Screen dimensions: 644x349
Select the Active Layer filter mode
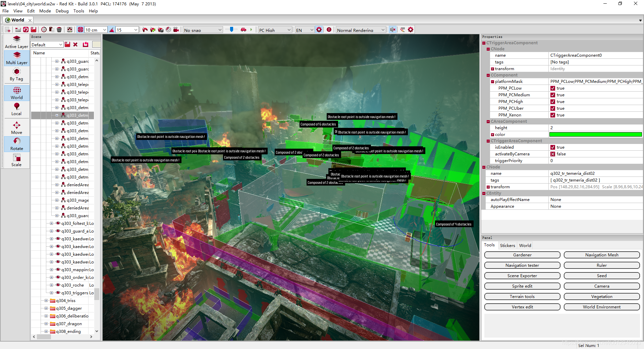(16, 42)
